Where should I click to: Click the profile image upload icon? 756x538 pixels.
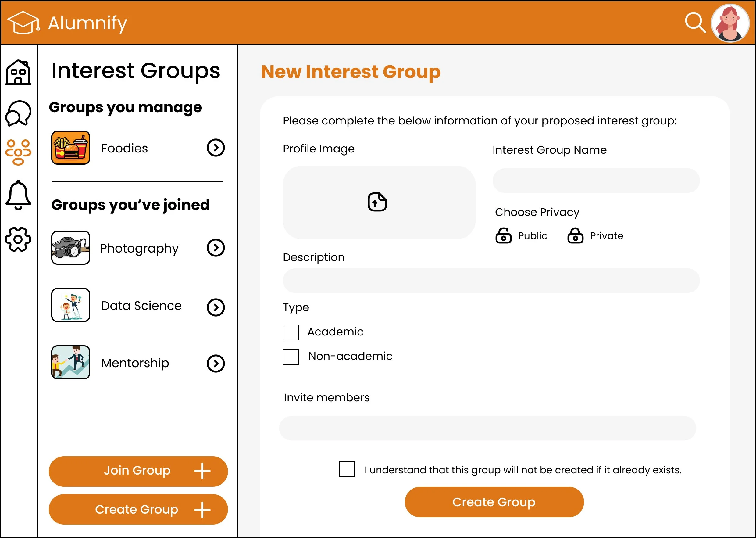point(377,202)
